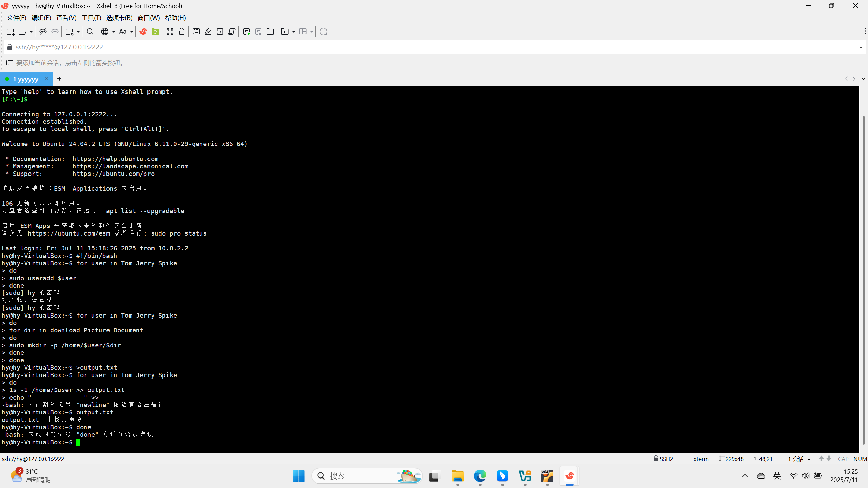This screenshot has height=488, width=868.
Task: Toggle the encoding globe icon
Action: coord(105,32)
